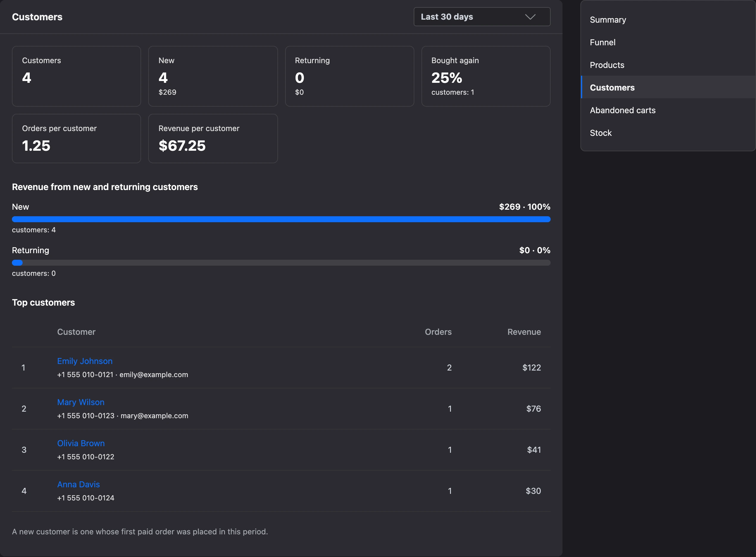Screen dimensions: 756x557
Task: Click the Orders per customer 1.25 card
Action: coord(76,139)
